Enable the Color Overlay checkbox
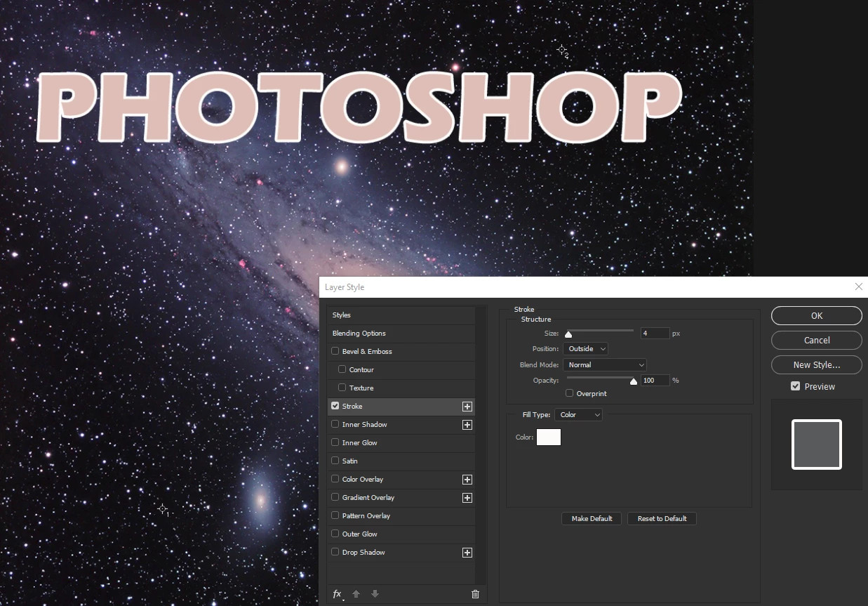Screen dimensions: 868x606 tap(335, 479)
